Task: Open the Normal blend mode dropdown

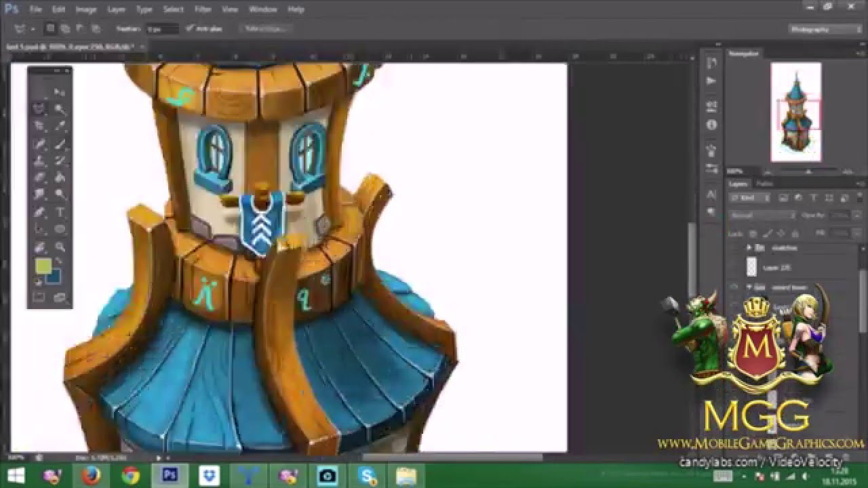Action: click(763, 215)
